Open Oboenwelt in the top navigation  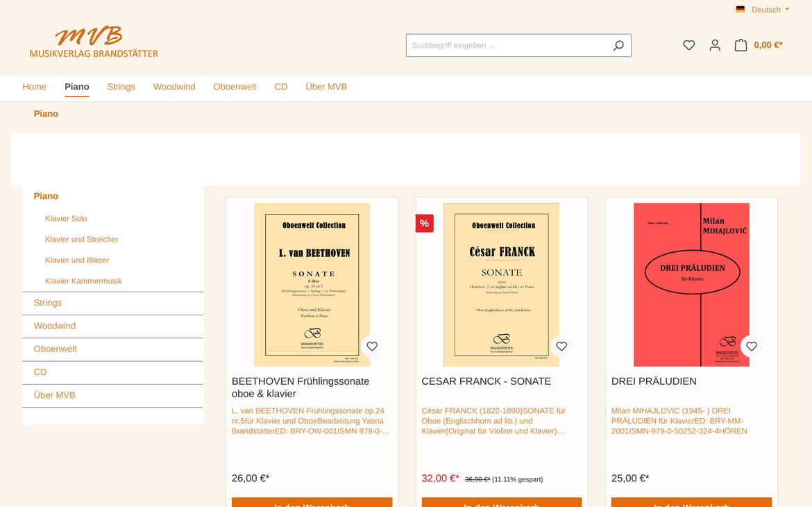[235, 87]
